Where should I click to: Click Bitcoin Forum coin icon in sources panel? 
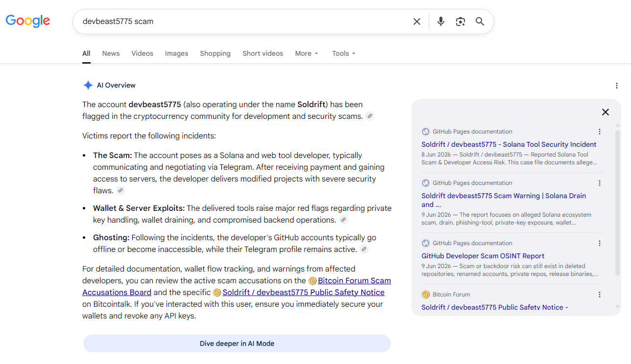(426, 295)
